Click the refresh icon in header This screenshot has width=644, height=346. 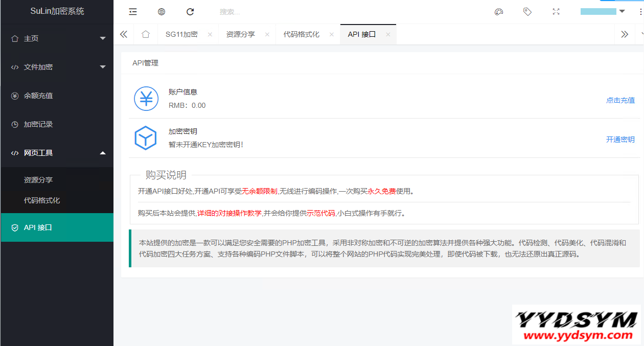[190, 12]
